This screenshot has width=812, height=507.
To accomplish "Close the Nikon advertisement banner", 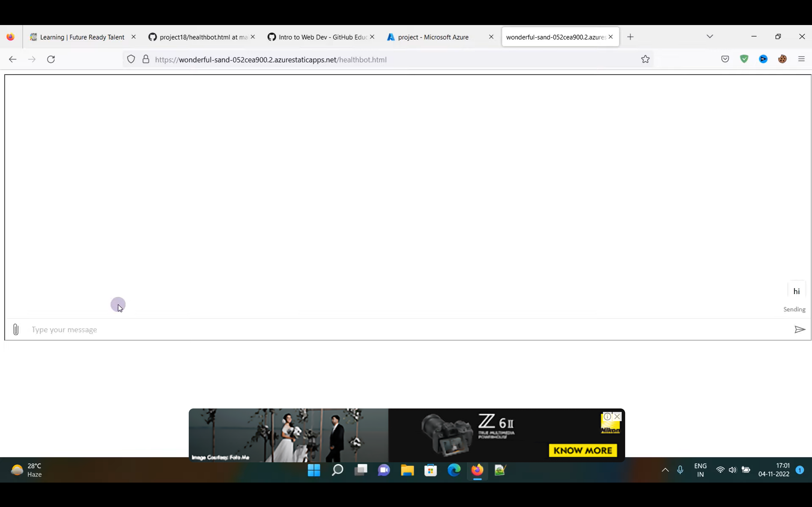I will pos(617,416).
